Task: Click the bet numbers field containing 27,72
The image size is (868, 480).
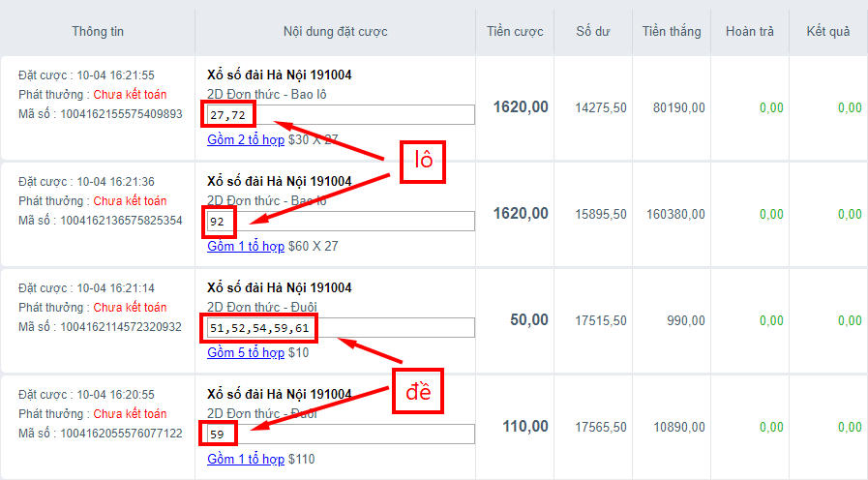Action: [341, 115]
